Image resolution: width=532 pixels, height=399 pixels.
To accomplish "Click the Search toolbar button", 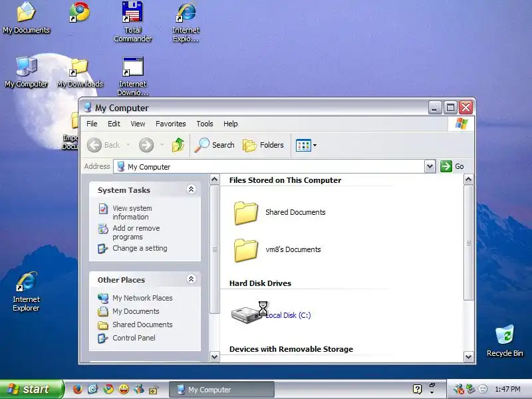I will point(214,145).
